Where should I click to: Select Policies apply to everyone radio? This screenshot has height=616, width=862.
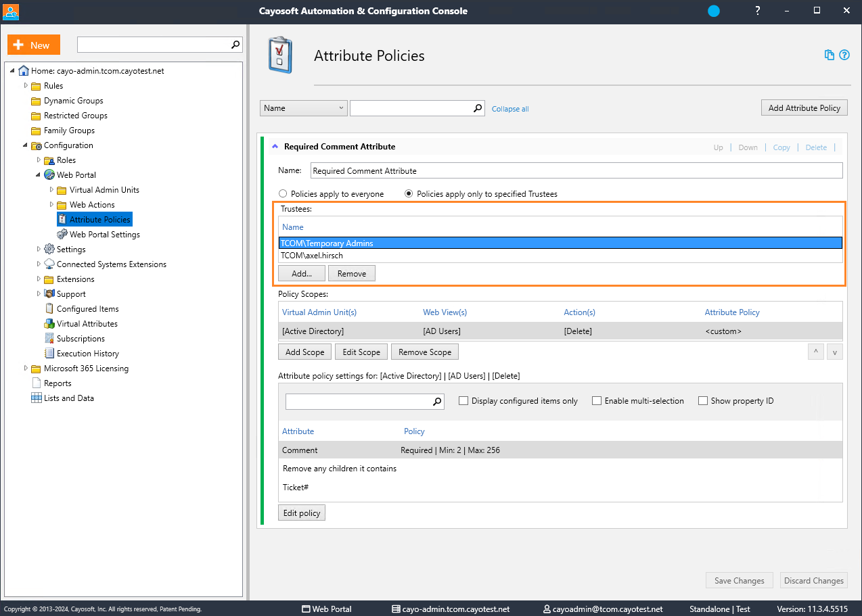[x=283, y=194]
